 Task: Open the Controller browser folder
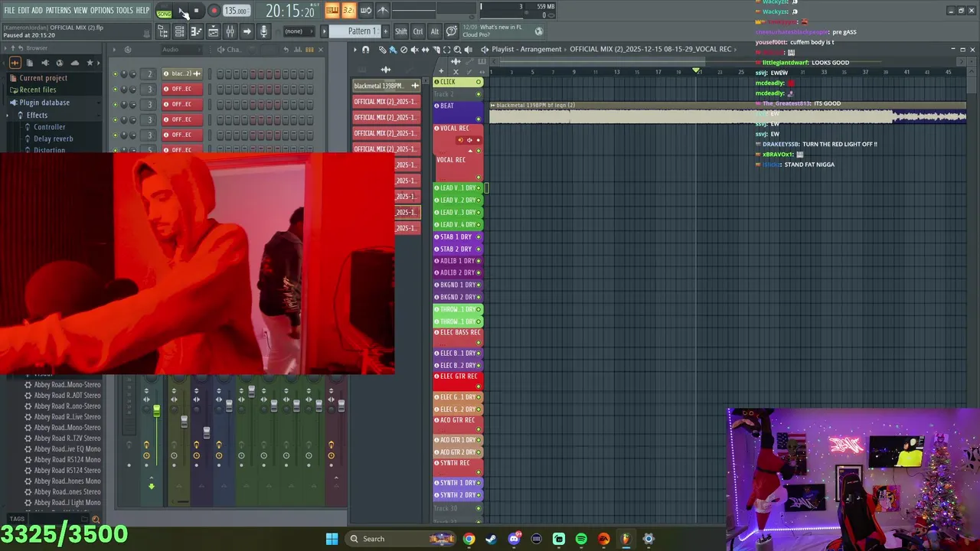coord(49,126)
